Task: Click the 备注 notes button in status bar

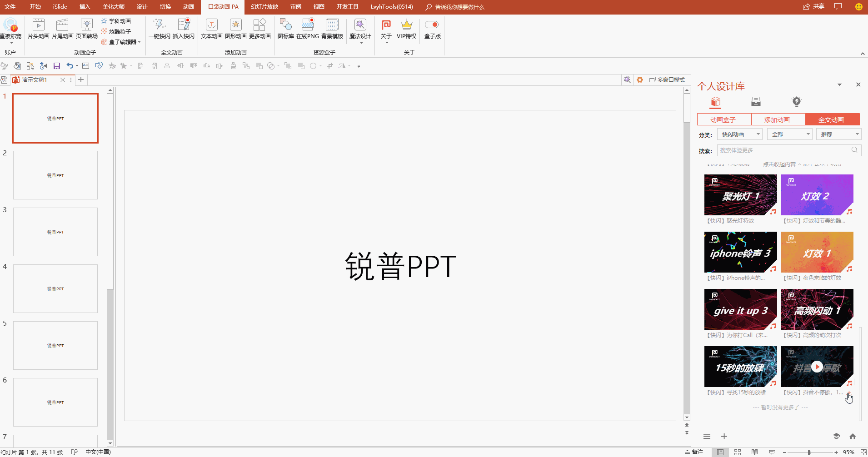Action: [694, 452]
